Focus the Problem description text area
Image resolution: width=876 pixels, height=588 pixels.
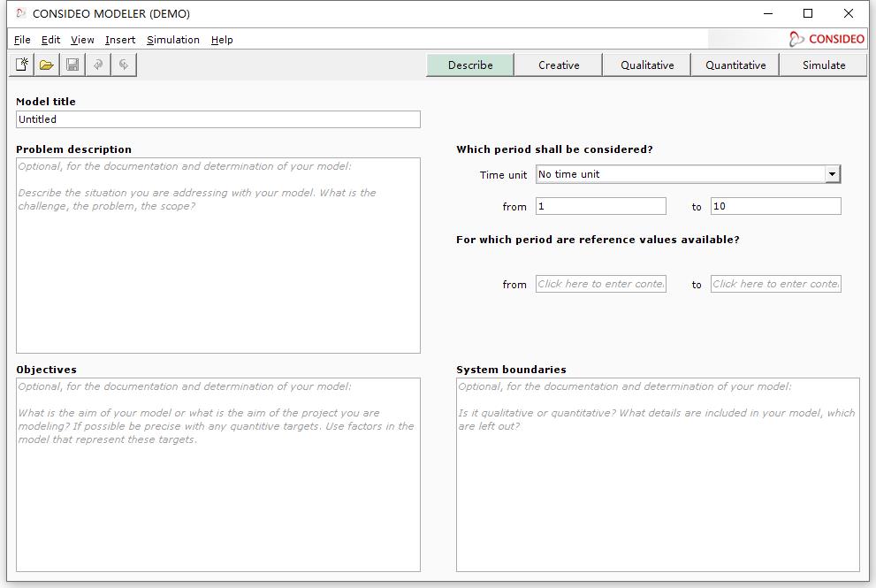(x=217, y=265)
